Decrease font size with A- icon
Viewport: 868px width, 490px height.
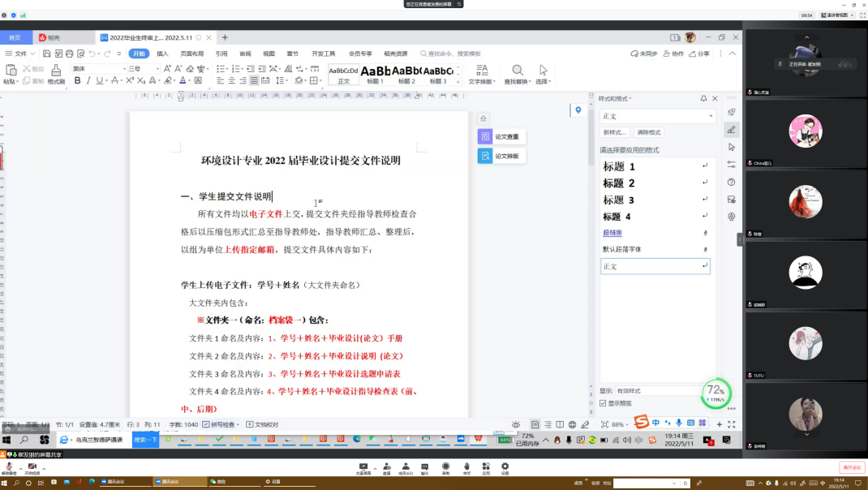(x=178, y=69)
